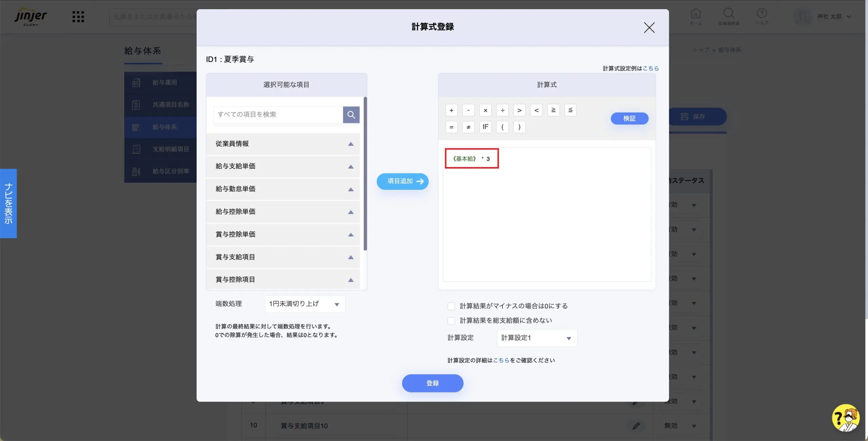Click the すべての項目を検索 search field

click(278, 115)
